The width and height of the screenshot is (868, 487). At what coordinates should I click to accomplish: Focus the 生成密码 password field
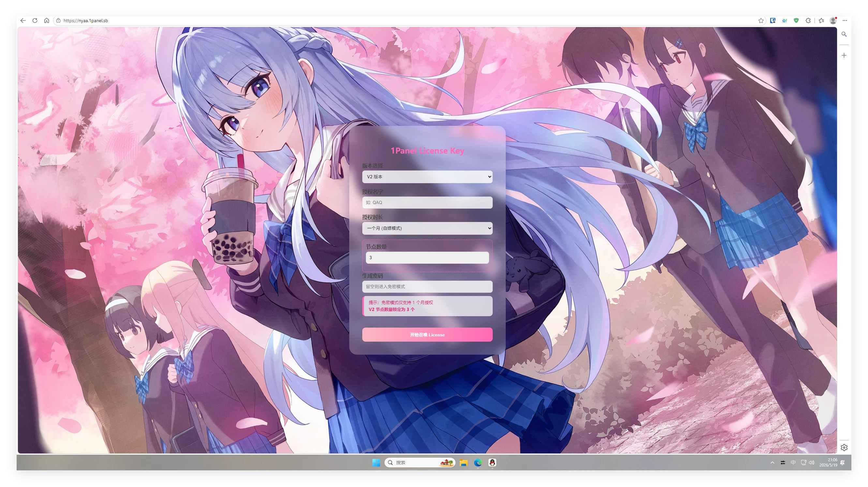(427, 287)
